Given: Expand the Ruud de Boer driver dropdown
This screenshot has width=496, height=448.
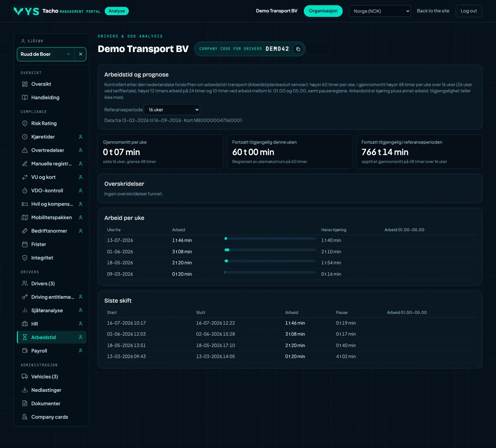Looking at the screenshot, I should (x=46, y=54).
